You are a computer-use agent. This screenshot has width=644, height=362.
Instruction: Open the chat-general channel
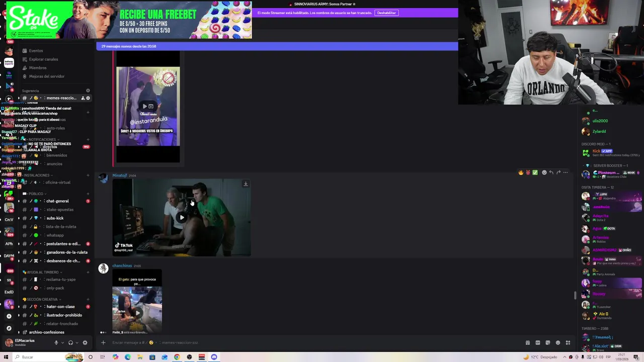56,201
